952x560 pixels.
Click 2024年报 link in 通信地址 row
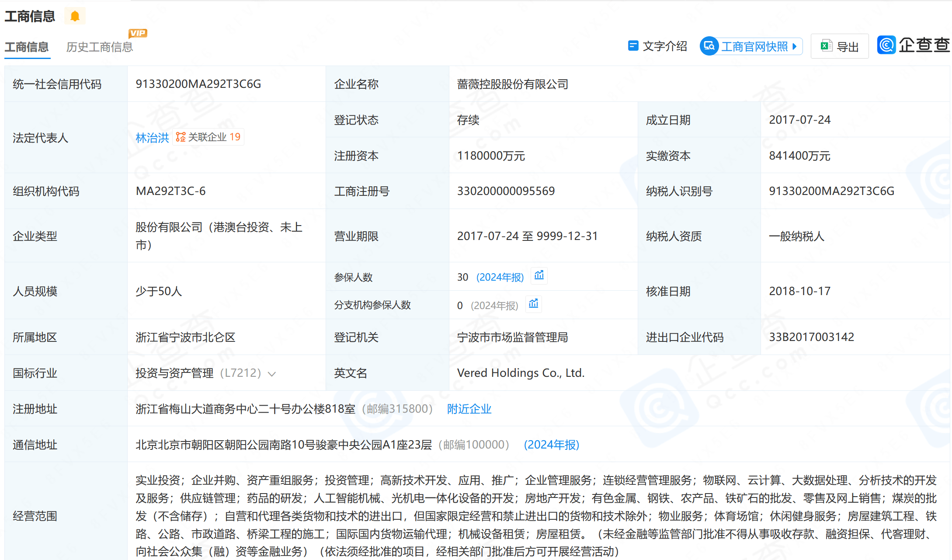tap(551, 445)
